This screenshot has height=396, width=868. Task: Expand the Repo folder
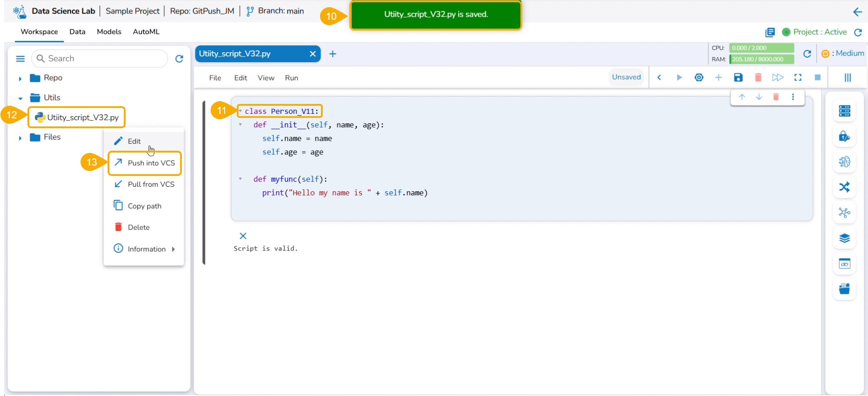(x=20, y=79)
